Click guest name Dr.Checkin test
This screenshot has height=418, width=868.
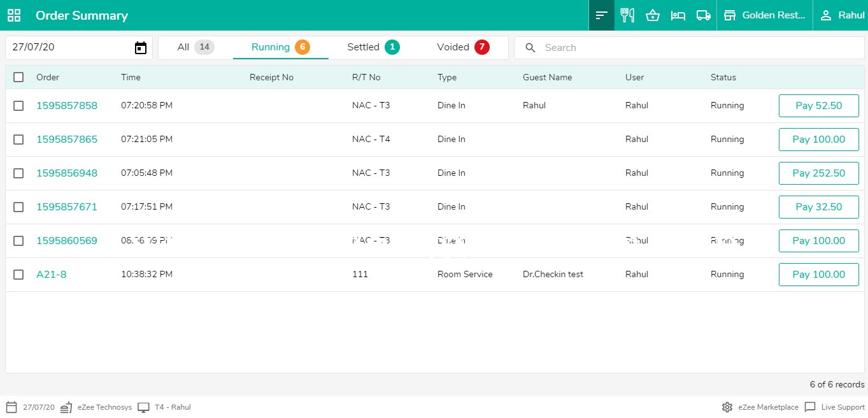tap(553, 275)
